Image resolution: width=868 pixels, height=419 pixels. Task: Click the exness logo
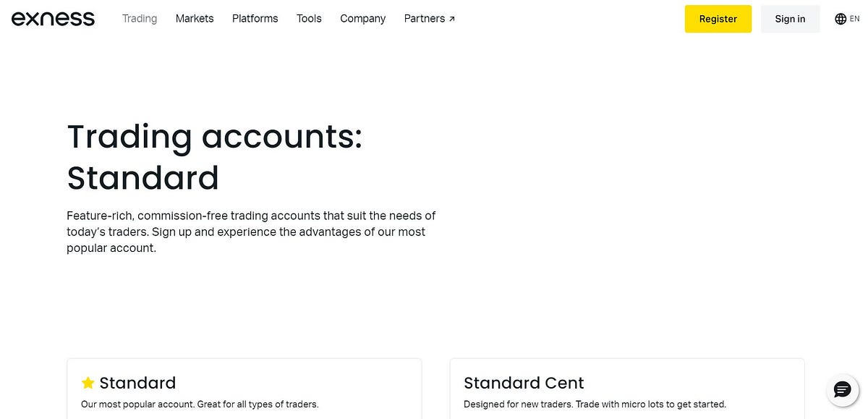pos(53,18)
